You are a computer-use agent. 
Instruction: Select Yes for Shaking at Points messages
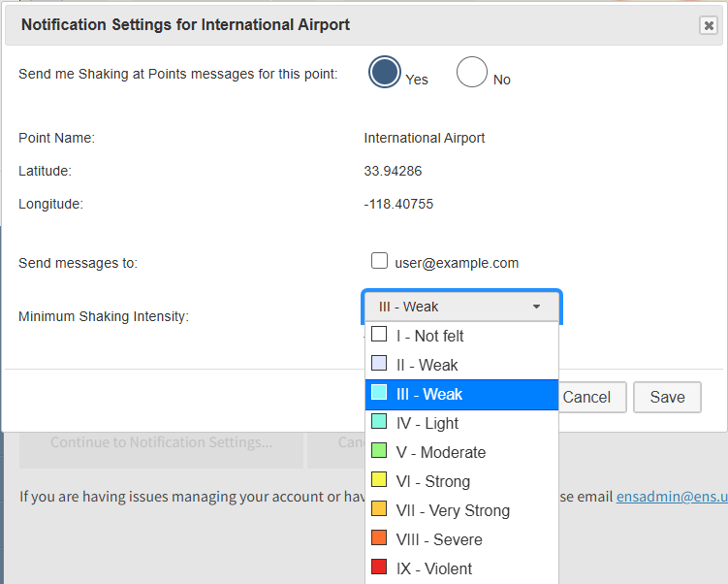[x=385, y=72]
